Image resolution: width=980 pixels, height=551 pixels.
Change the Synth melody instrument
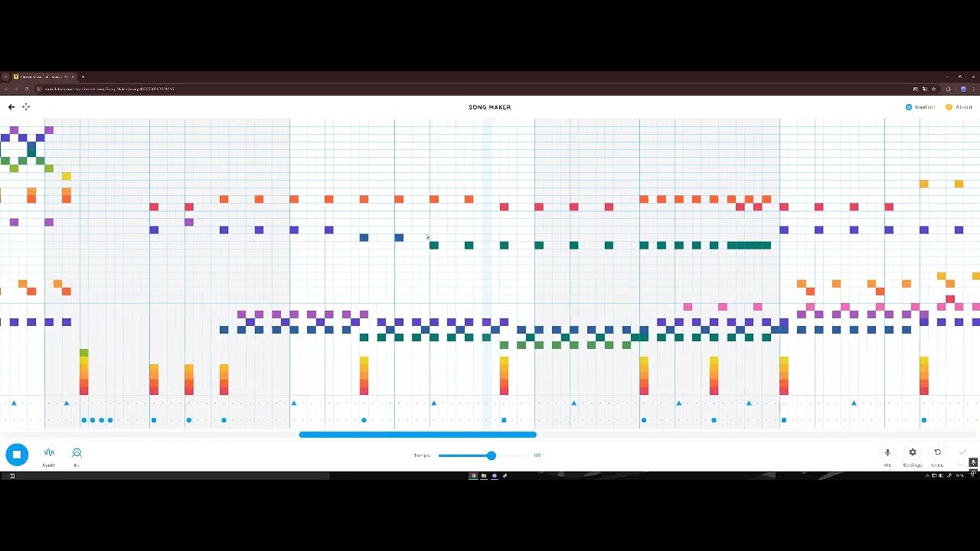pos(49,456)
